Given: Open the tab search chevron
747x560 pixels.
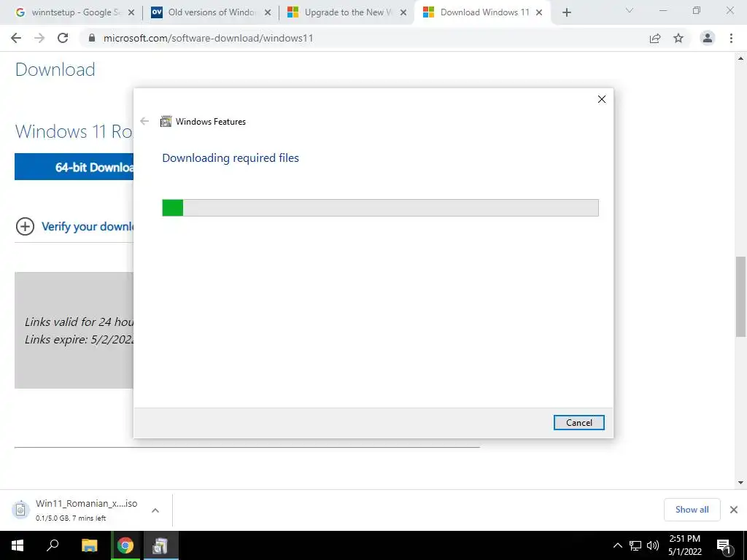Looking at the screenshot, I should point(630,10).
